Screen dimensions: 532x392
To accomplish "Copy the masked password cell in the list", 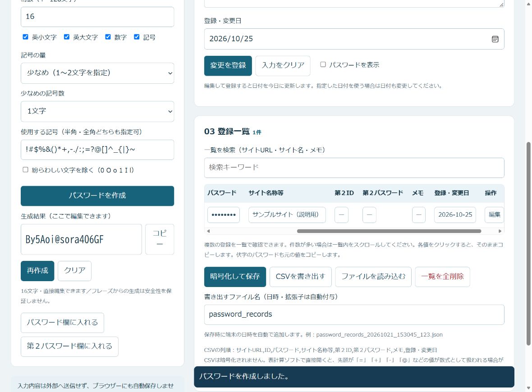I will 224,214.
